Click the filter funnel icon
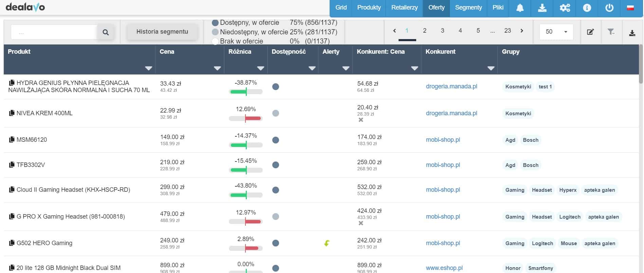 (611, 32)
